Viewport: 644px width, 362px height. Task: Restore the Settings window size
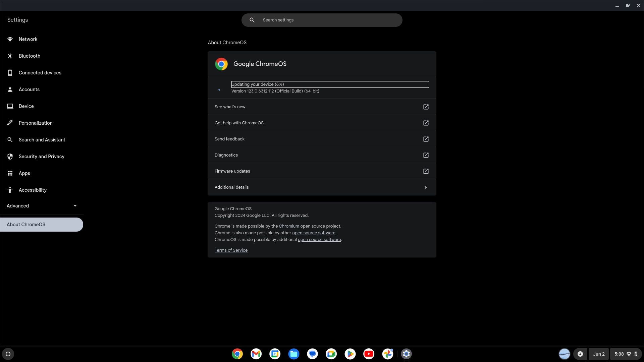[628, 5]
